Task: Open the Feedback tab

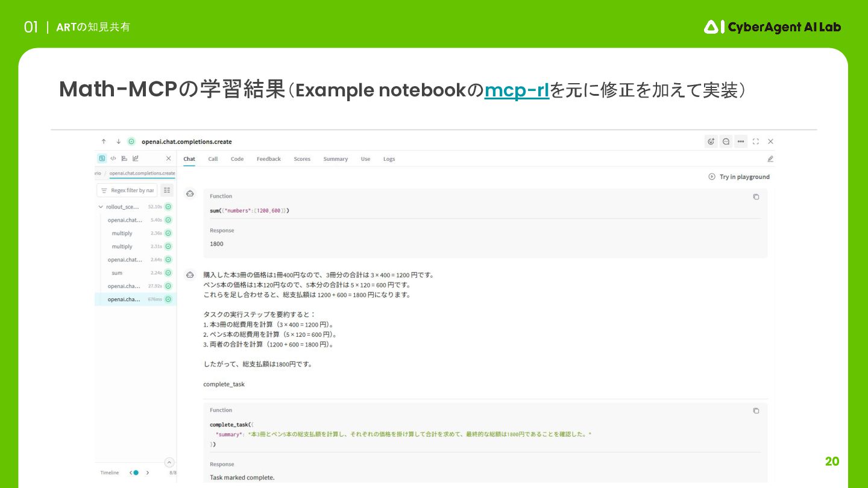Action: [x=269, y=159]
